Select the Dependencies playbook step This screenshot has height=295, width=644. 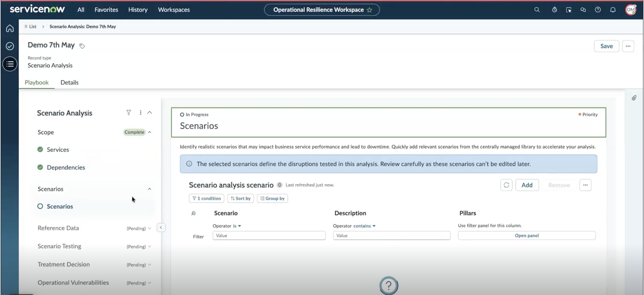point(66,167)
